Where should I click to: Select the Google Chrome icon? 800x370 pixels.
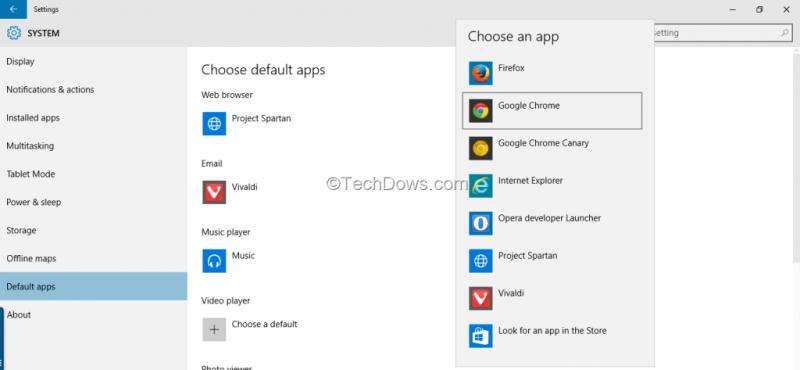coord(480,111)
